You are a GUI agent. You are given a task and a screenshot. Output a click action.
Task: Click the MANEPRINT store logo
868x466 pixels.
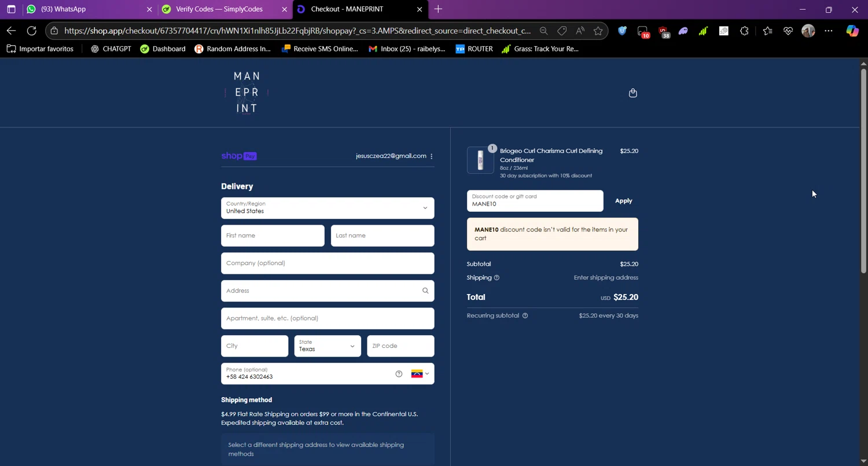(x=247, y=93)
